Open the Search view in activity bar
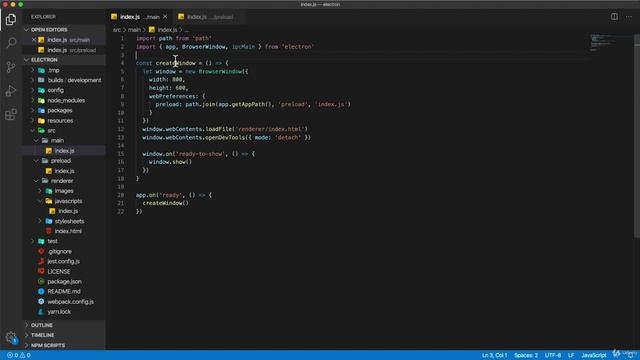This screenshot has width=640, height=360. coord(11,42)
